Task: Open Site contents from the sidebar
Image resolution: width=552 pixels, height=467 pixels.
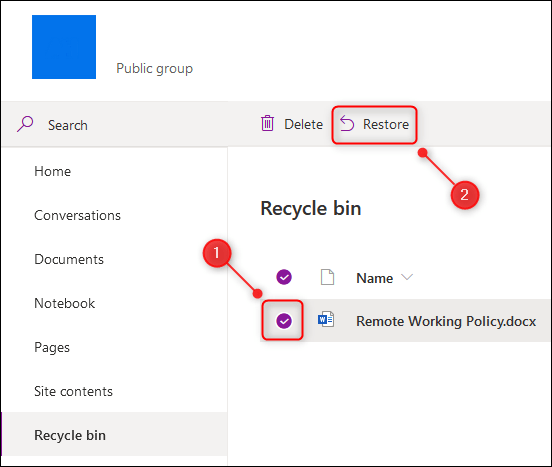Action: tap(74, 391)
